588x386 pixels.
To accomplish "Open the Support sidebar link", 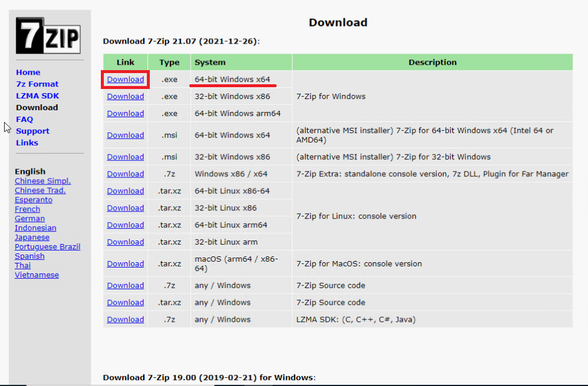I will (32, 131).
